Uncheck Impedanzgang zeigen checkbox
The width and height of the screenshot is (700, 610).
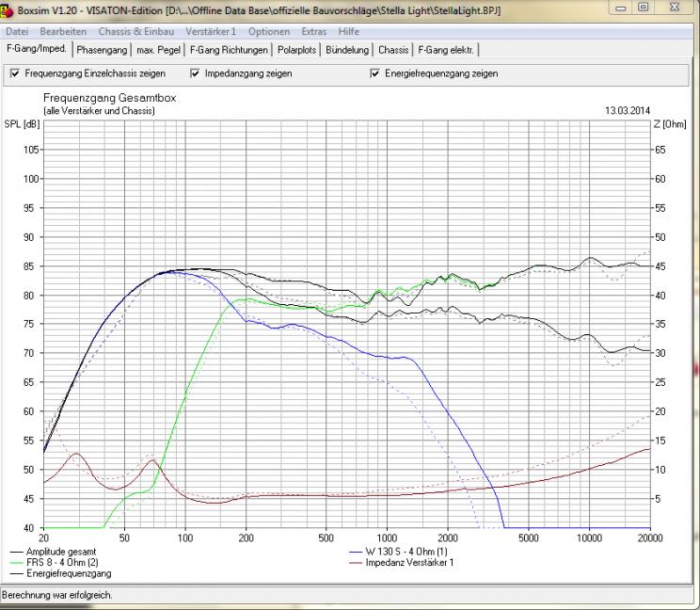point(196,73)
